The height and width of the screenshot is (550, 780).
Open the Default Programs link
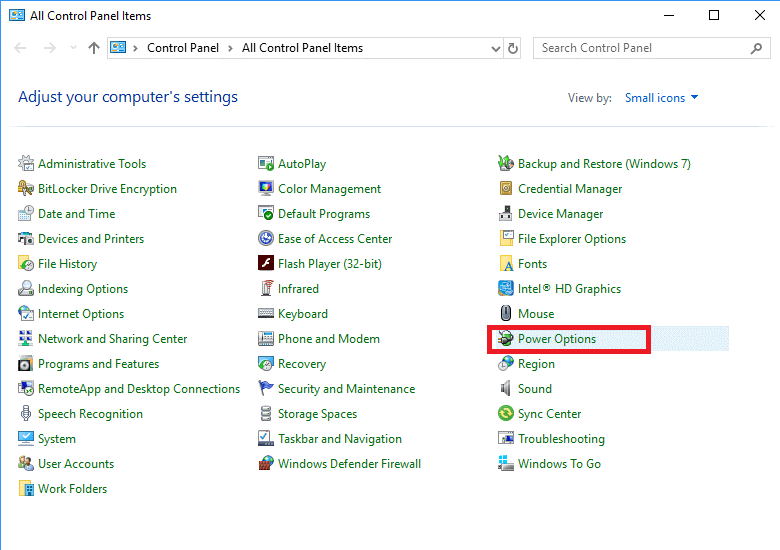[324, 214]
